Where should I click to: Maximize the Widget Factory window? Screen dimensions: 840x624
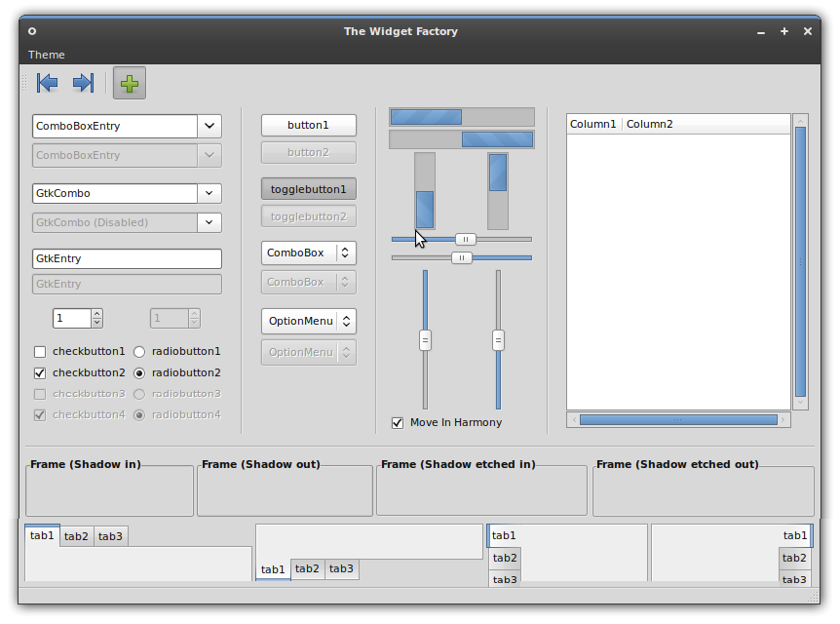point(784,31)
